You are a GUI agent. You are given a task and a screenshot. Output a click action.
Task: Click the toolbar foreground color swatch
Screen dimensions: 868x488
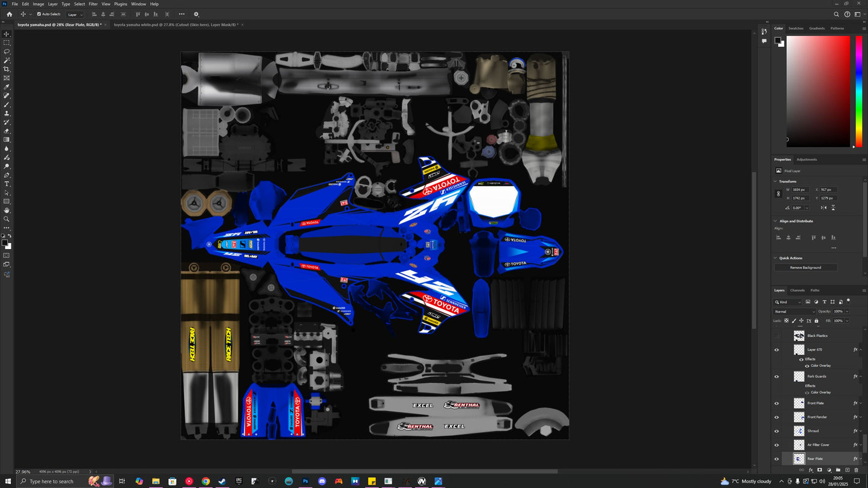(x=5, y=243)
